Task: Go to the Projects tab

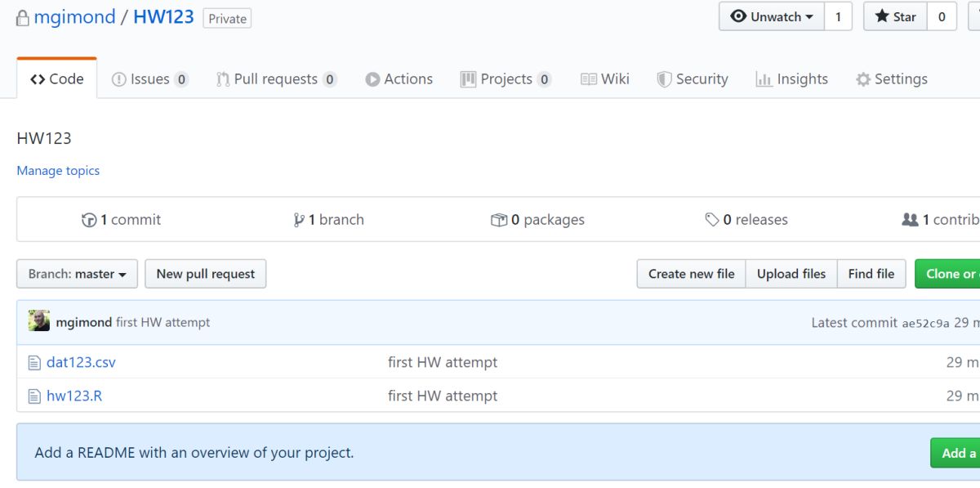Action: pyautogui.click(x=506, y=79)
